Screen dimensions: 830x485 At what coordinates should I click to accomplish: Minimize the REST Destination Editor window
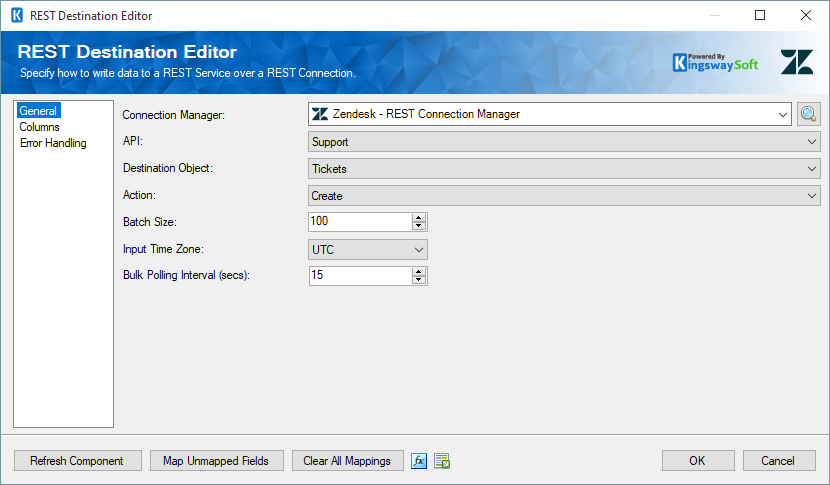pyautogui.click(x=715, y=15)
